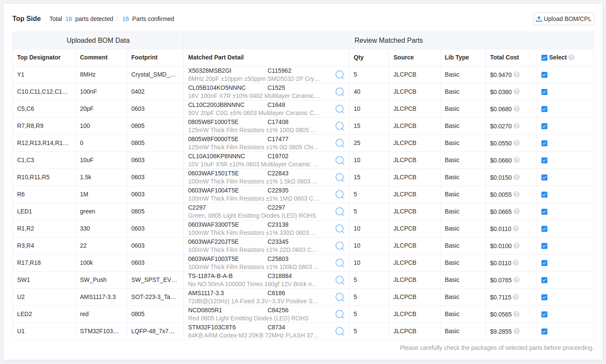Click search icon for SW1 switch row

tap(340, 280)
